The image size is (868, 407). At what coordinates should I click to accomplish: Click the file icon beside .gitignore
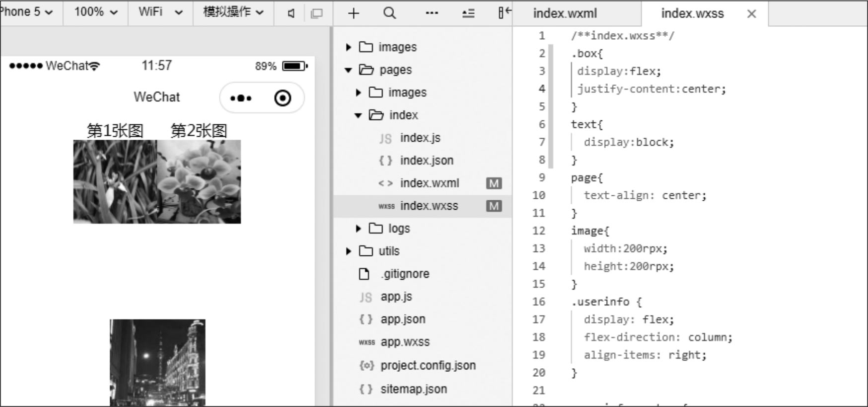[x=364, y=274]
